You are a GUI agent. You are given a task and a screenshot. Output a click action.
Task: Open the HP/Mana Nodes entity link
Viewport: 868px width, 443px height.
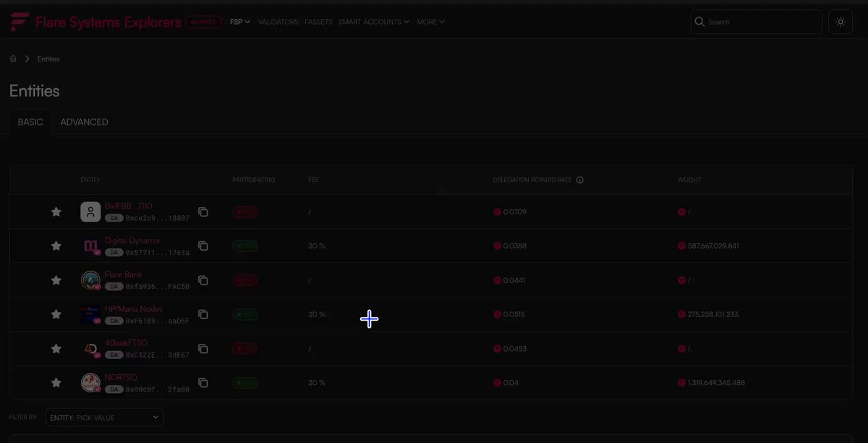134,309
